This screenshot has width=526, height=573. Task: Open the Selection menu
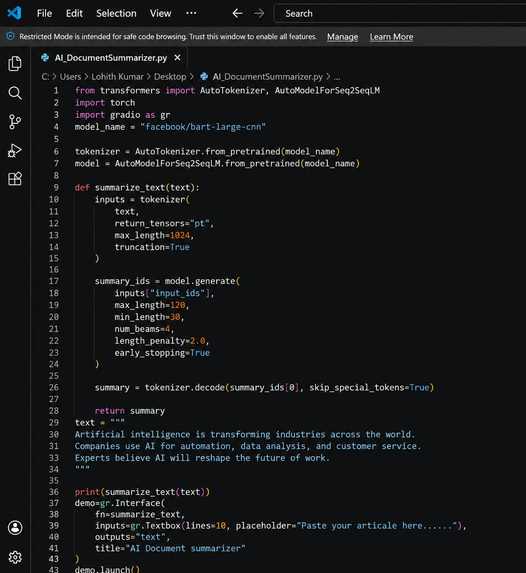point(116,14)
